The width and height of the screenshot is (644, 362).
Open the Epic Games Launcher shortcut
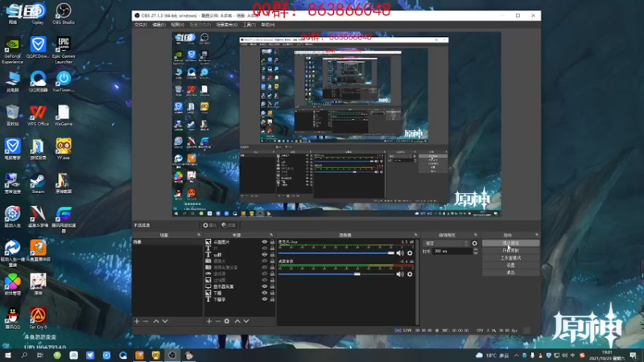tap(64, 50)
